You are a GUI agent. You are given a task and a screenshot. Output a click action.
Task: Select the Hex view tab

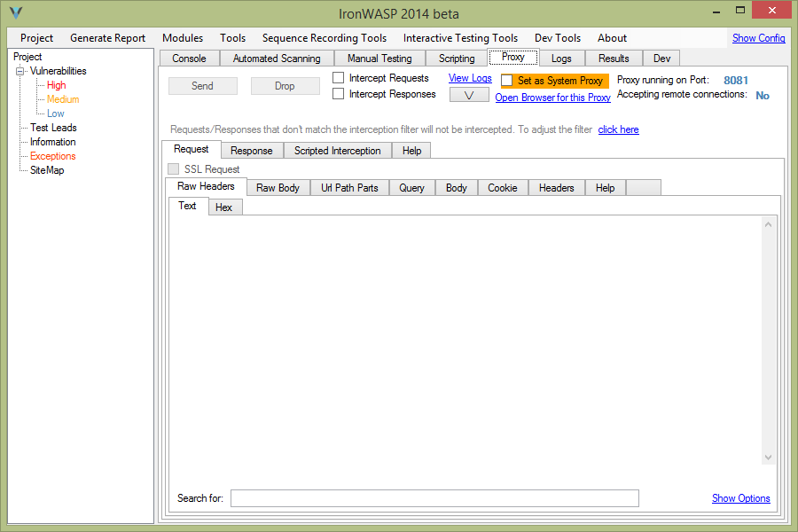223,207
